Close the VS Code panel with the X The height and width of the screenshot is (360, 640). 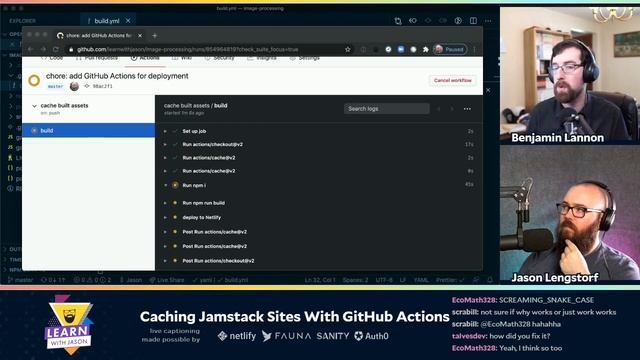pyautogui.click(x=488, y=90)
